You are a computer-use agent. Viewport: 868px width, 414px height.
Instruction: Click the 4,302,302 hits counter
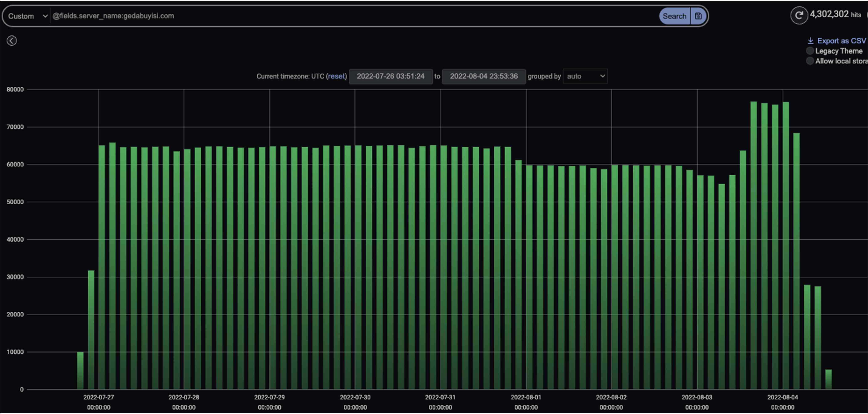835,15
